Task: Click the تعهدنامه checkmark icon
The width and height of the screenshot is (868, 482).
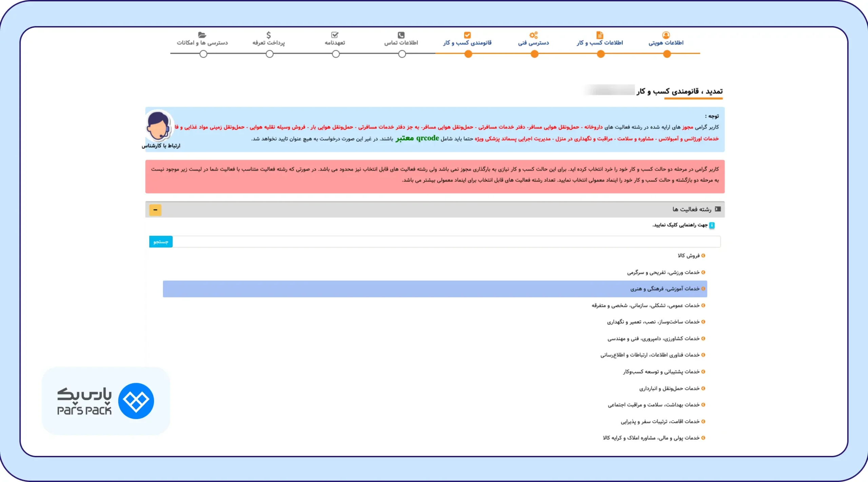Action: [335, 35]
